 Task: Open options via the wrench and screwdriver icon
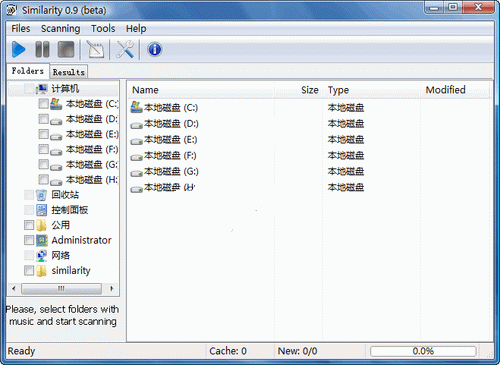[x=125, y=50]
